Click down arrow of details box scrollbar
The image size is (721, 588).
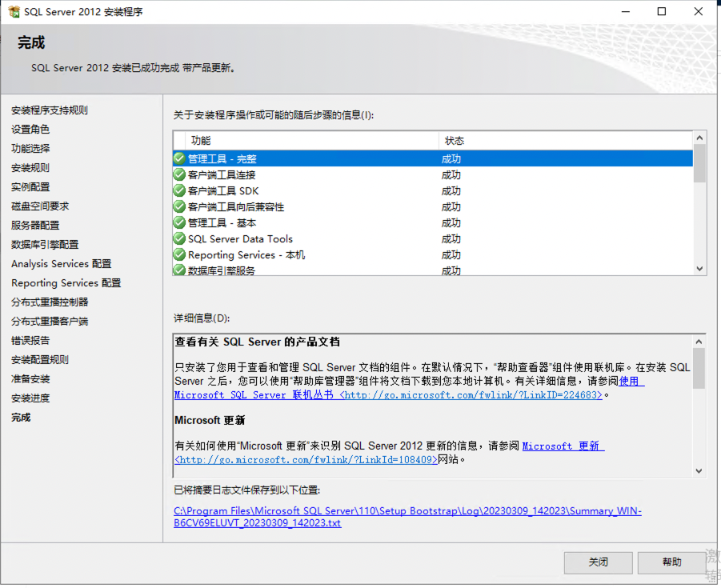[699, 471]
